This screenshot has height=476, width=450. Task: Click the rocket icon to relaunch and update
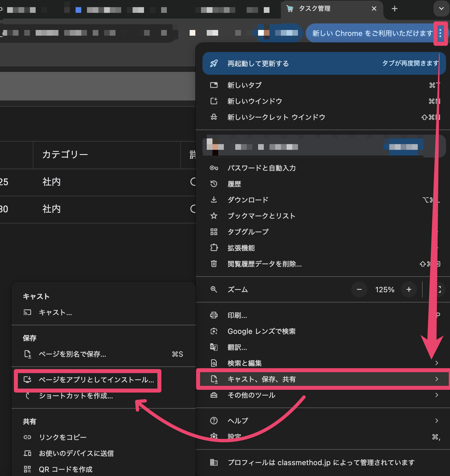coord(214,63)
